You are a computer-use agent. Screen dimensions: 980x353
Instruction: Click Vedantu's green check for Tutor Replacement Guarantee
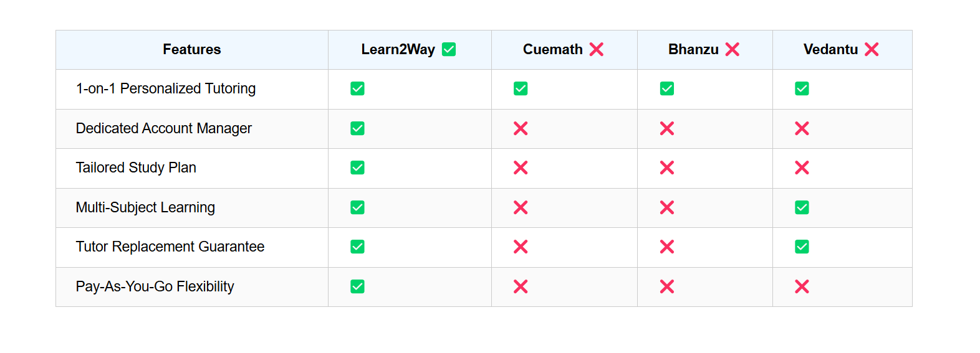click(x=802, y=247)
